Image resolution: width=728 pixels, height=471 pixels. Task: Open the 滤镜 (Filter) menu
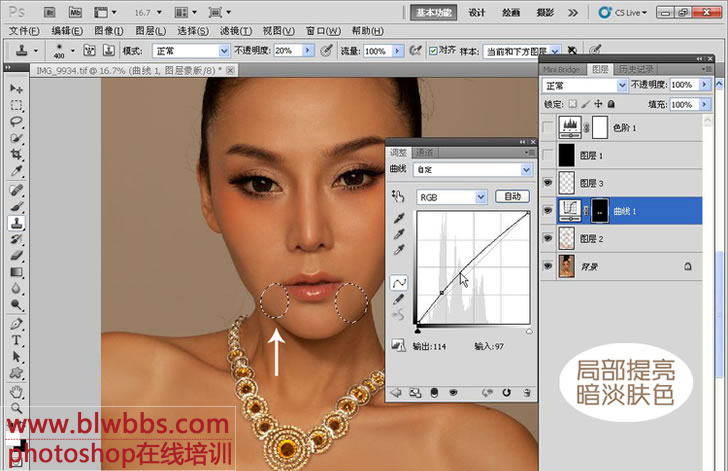point(236,31)
